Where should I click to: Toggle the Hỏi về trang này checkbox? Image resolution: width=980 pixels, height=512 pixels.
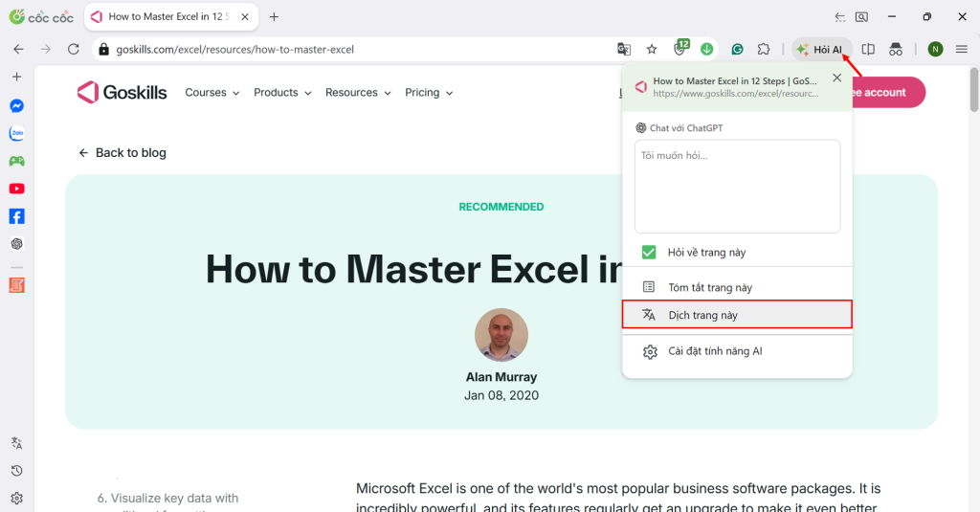pos(649,252)
